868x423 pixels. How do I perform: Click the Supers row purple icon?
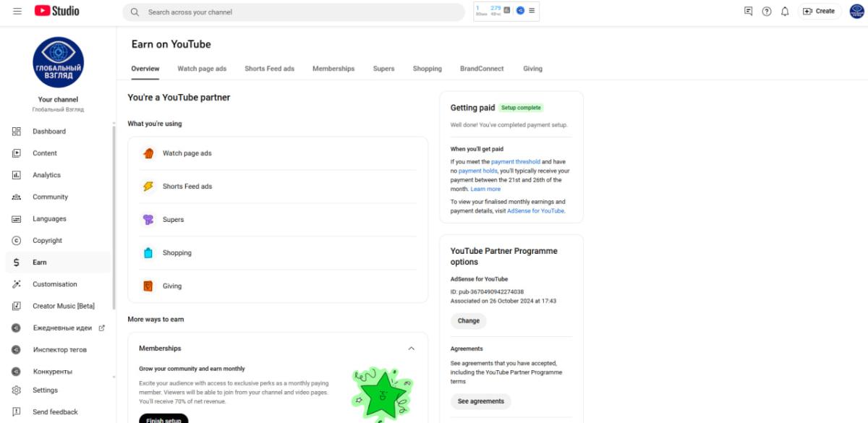click(148, 220)
